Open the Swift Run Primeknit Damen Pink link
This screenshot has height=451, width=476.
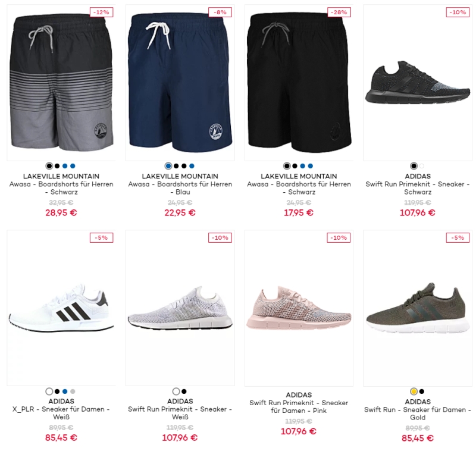pyautogui.click(x=299, y=407)
